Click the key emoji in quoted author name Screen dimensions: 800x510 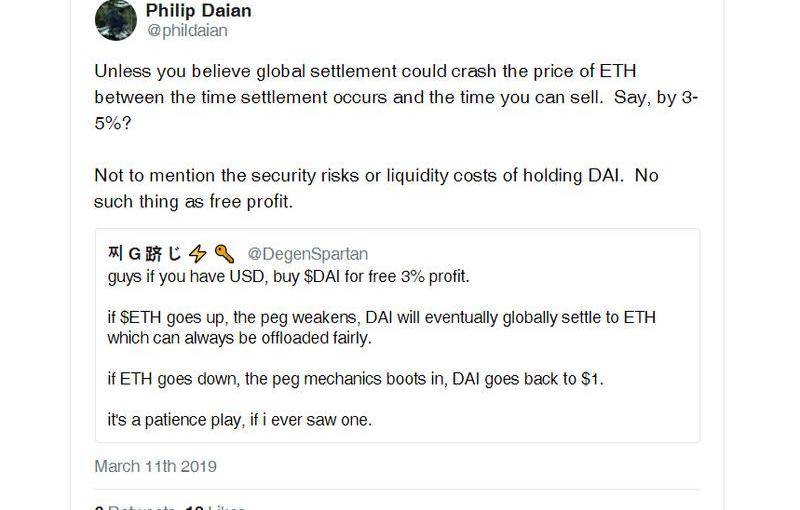coord(224,254)
